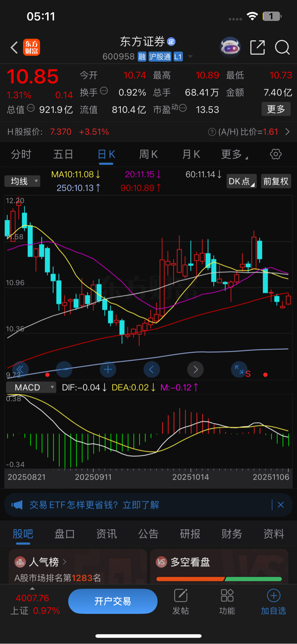Open the 东方财富 app logo
This screenshot has height=644, width=297.
coord(31,48)
